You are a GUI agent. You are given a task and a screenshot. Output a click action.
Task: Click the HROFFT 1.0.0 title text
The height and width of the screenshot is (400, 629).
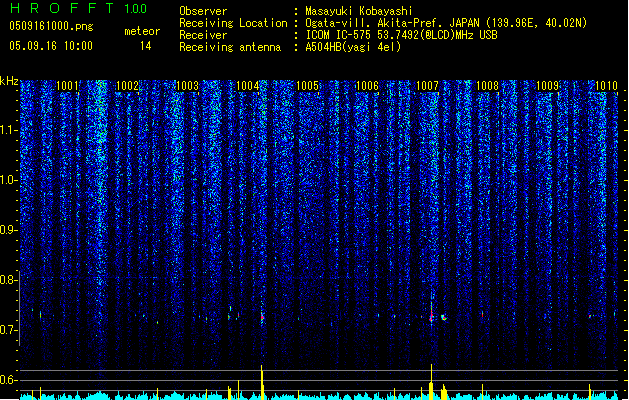pos(78,8)
